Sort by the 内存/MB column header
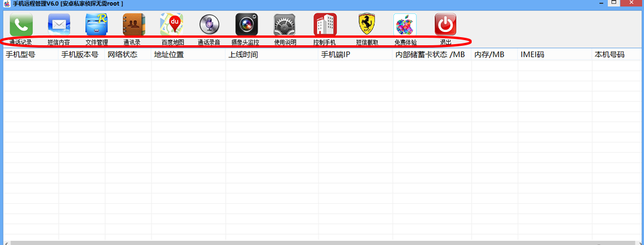The image size is (644, 245). click(494, 55)
